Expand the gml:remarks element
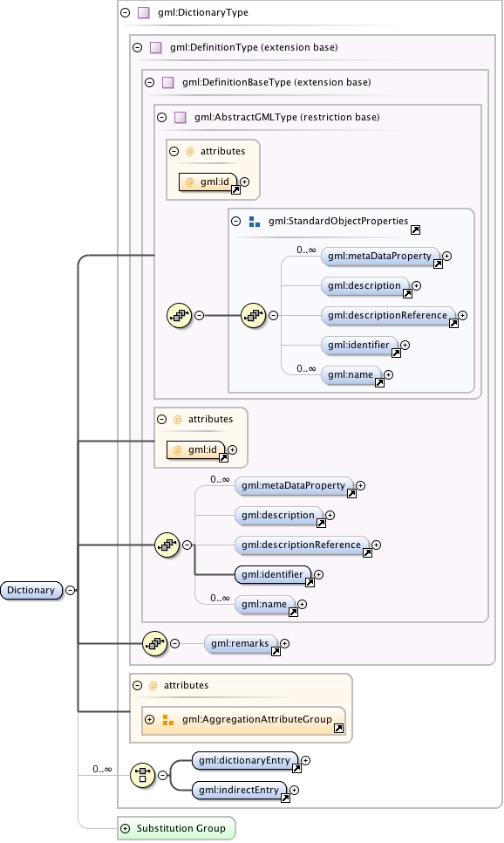 pyautogui.click(x=285, y=643)
